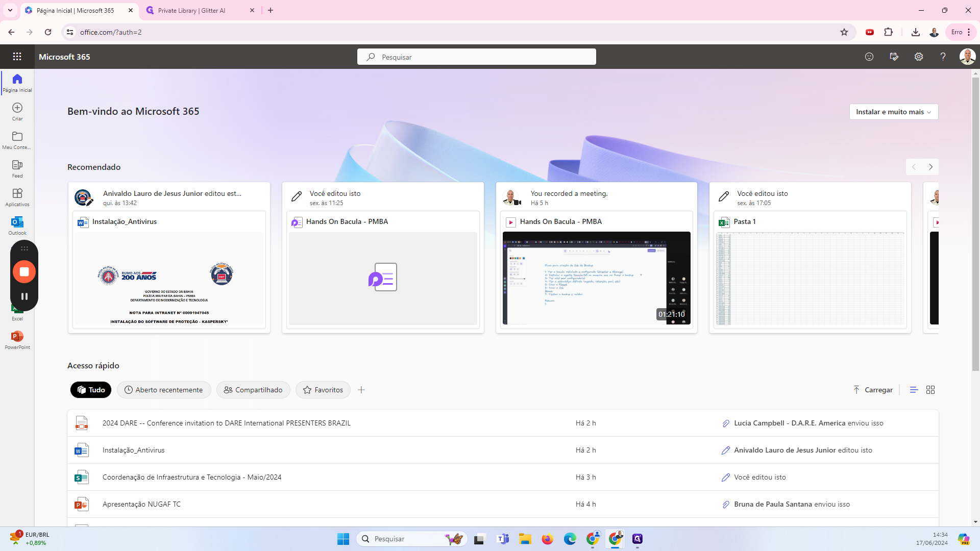Pause the screen recording
This screenshot has width=980, height=551.
24,296
